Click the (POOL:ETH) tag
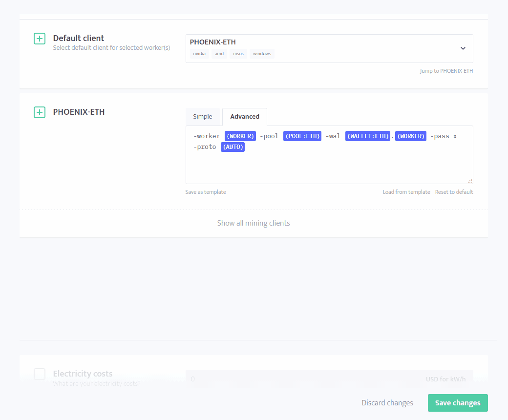This screenshot has height=420, width=508. tap(302, 136)
